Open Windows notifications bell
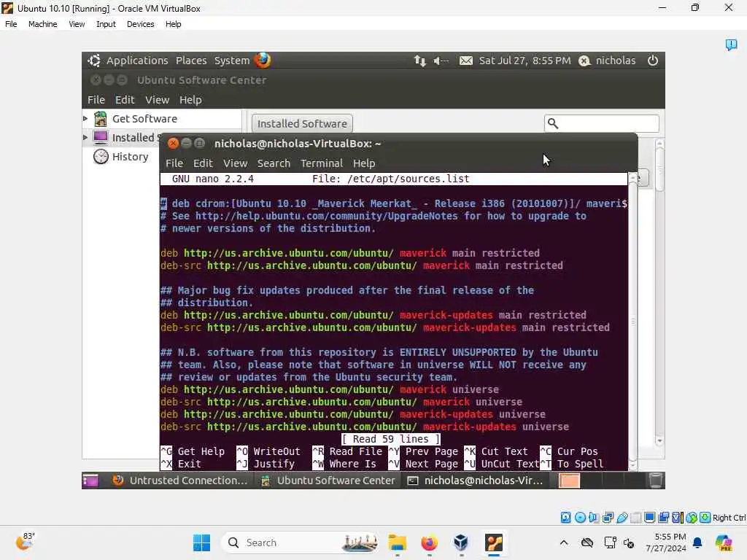Screen dimensions: 747x560 [697, 542]
